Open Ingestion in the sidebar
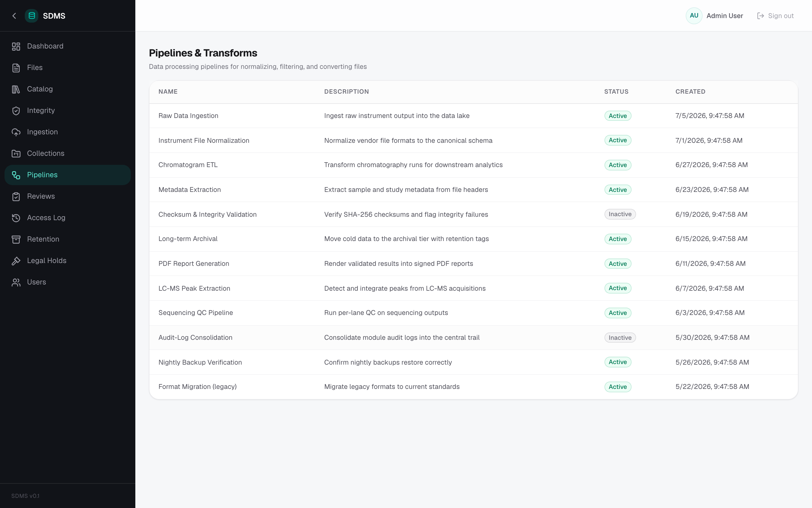This screenshot has width=812, height=508. (67, 132)
